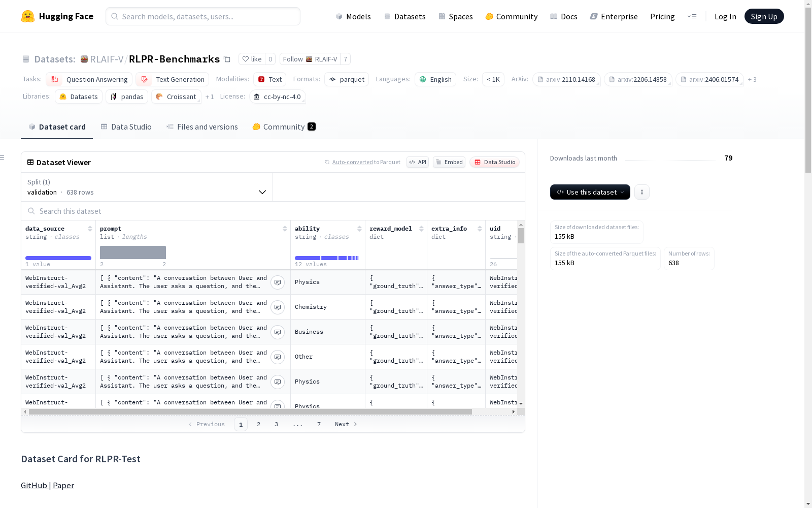The image size is (812, 508).
Task: Open conversation view for Chemistry row
Action: point(278,307)
